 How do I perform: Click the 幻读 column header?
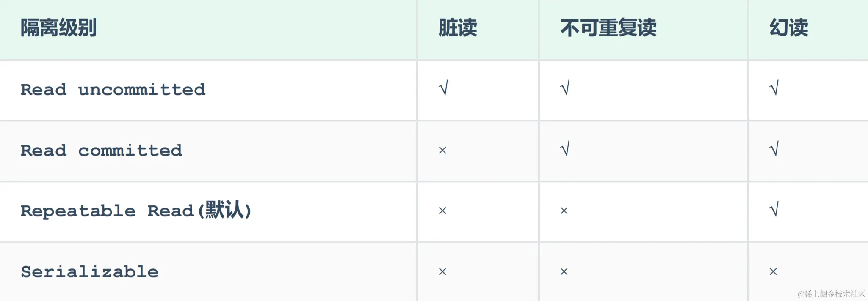pos(788,28)
